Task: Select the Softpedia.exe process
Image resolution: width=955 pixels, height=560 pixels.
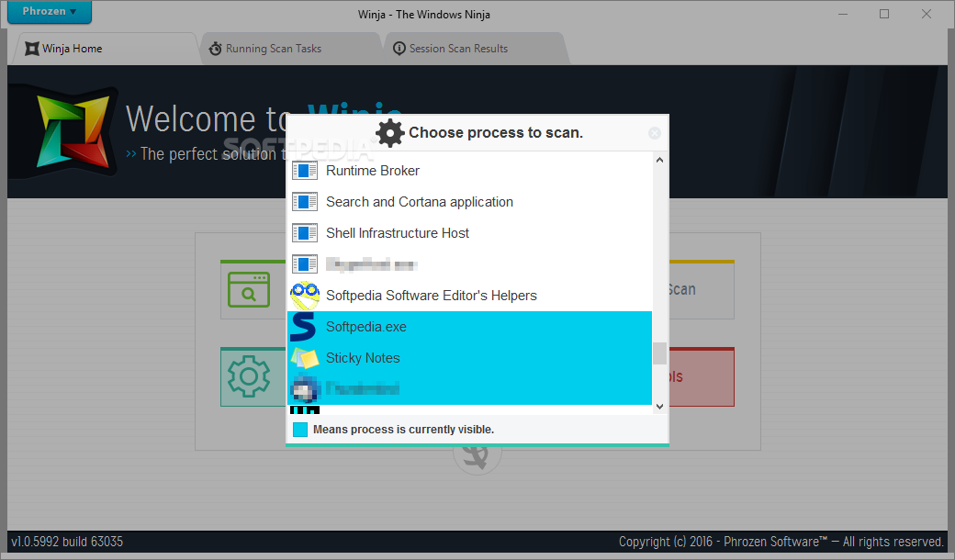Action: tap(469, 327)
